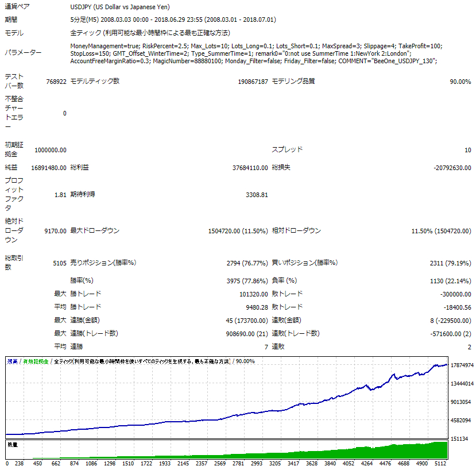
Task: Click consecutive profit value 908690.00 (21)
Action: (247, 334)
